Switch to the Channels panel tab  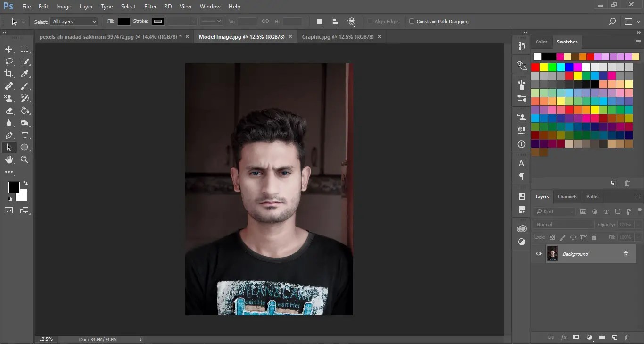567,197
